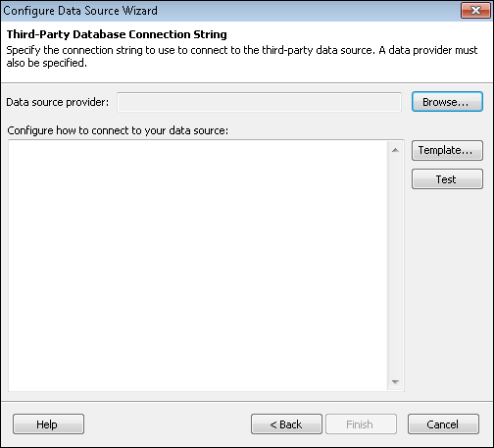Focus the Data source provider field
This screenshot has width=494, height=448.
coord(259,102)
